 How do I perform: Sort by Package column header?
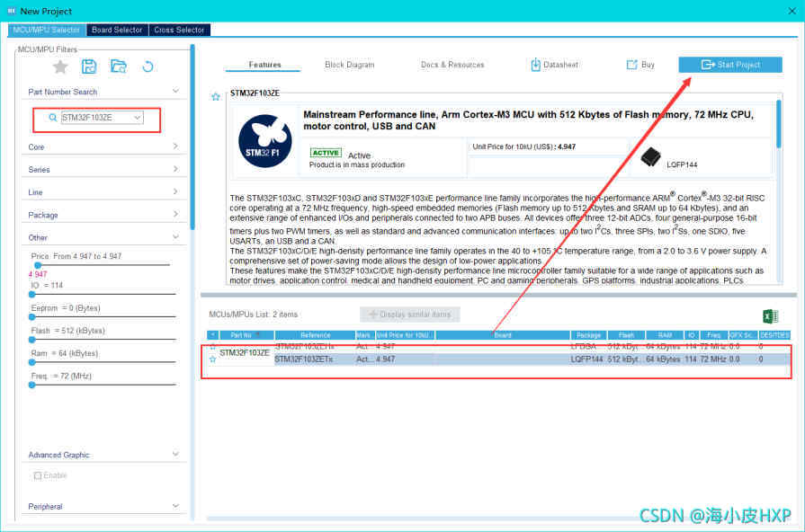(588, 335)
